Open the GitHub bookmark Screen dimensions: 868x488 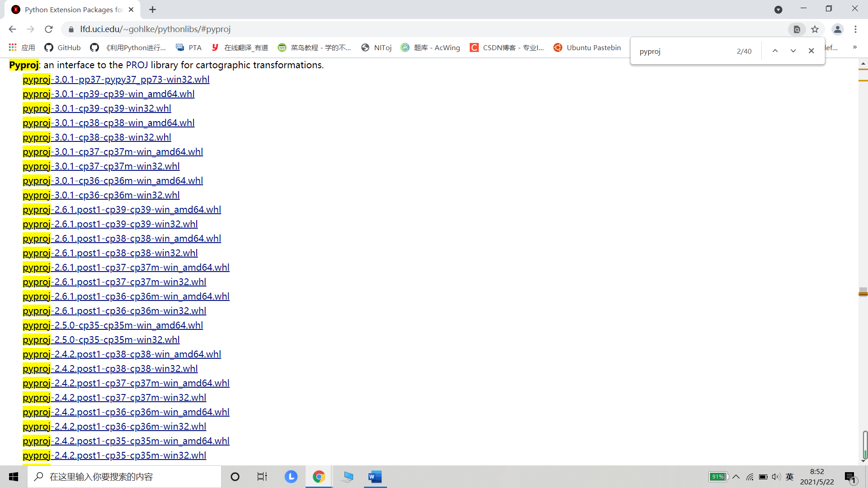62,47
